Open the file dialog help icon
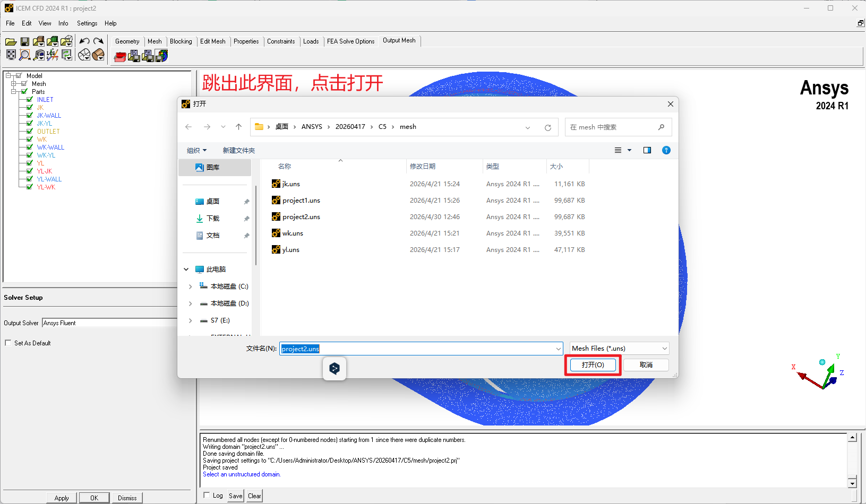866x504 pixels. 666,150
